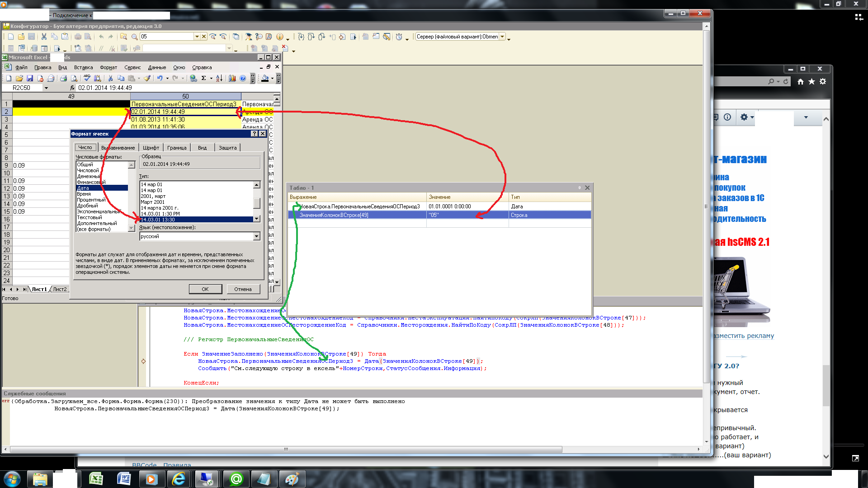Expand Excel's Undo history dropdown arrow
Screen dimensions: 868x488
click(x=167, y=78)
